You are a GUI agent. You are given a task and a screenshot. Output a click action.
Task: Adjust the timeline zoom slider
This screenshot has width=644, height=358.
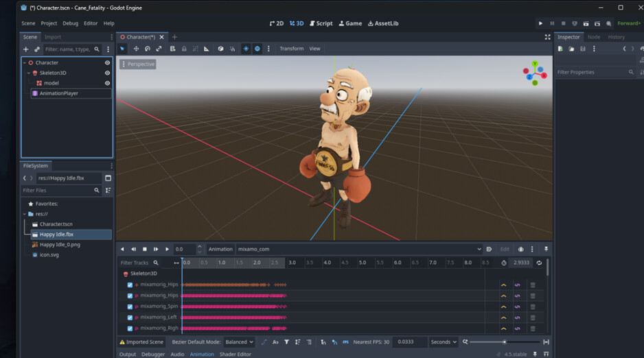(504, 342)
